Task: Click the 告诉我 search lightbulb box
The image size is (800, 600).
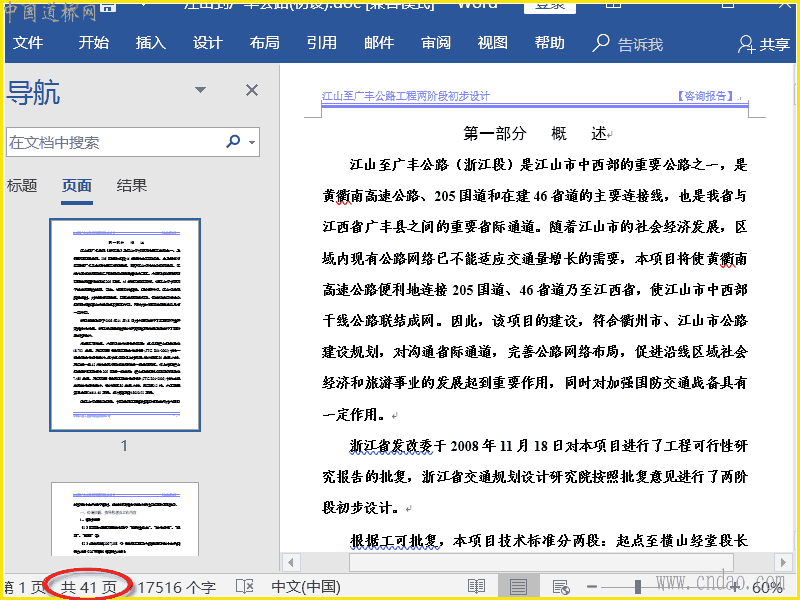Action: point(628,44)
